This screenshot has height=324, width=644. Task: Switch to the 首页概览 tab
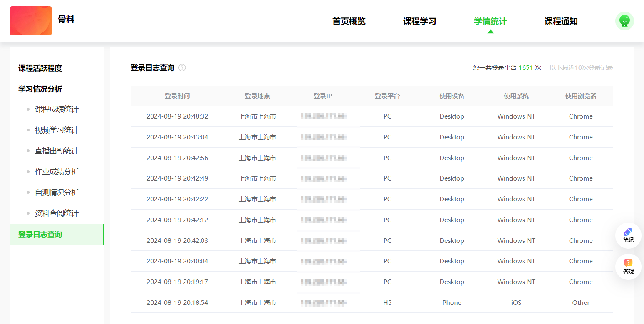pos(349,22)
